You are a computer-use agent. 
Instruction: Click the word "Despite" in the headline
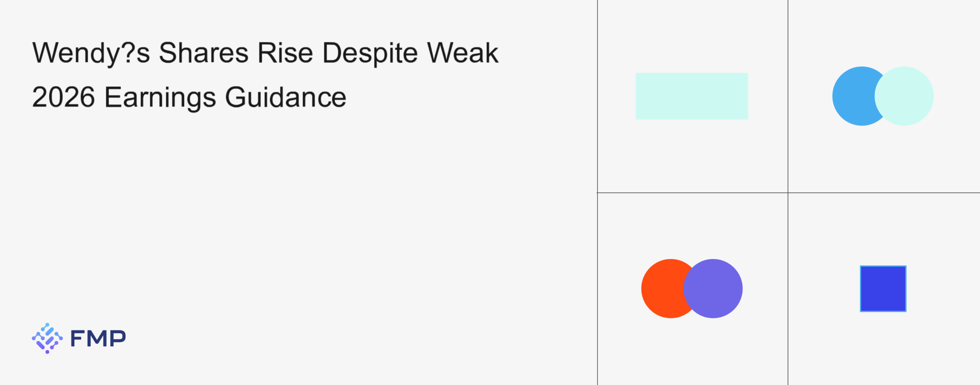(x=370, y=53)
